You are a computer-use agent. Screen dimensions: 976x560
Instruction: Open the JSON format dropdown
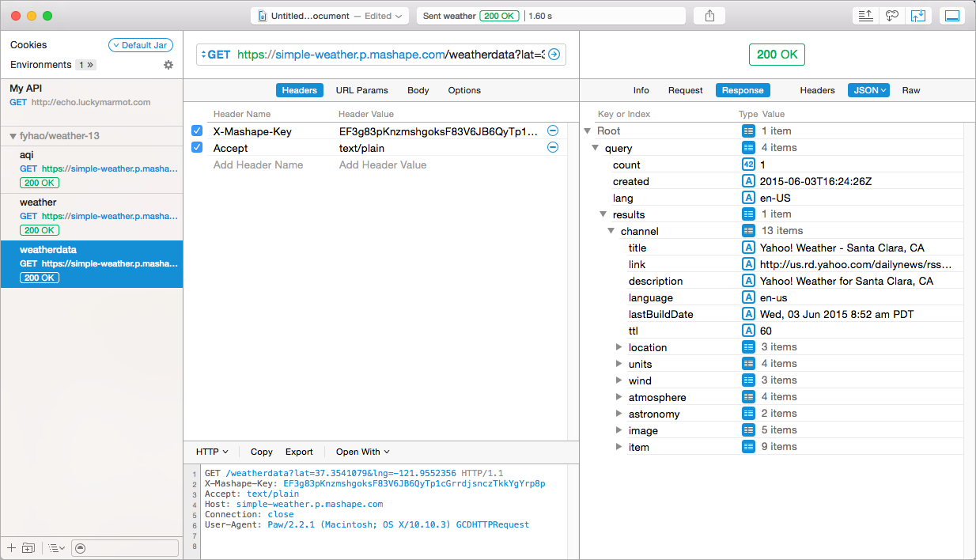pos(868,90)
